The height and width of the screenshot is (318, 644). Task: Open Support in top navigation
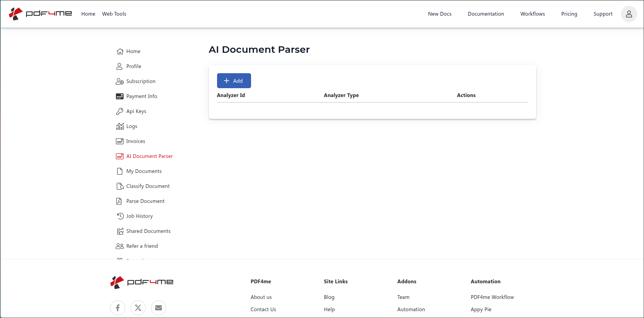point(603,14)
